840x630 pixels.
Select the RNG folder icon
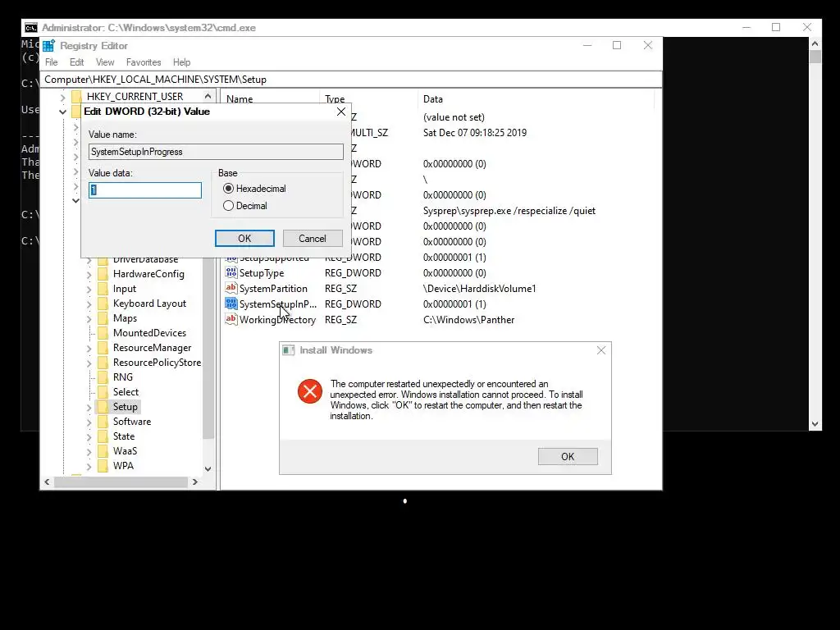103,377
